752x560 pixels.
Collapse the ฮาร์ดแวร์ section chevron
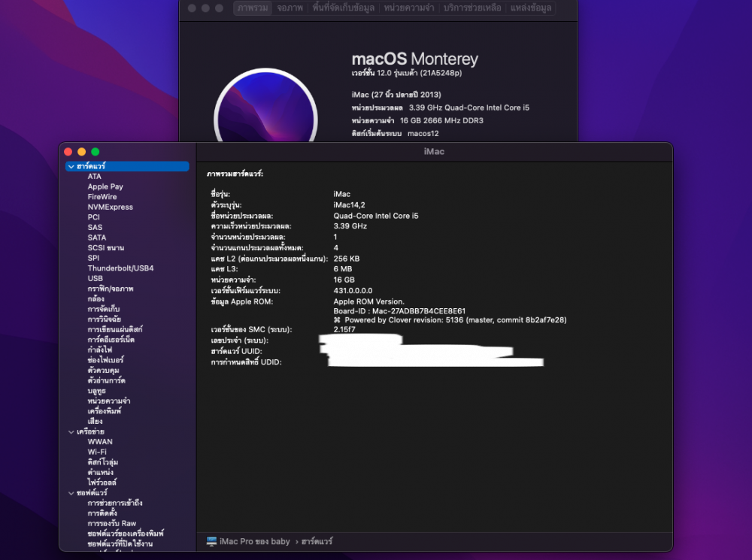[x=71, y=166]
